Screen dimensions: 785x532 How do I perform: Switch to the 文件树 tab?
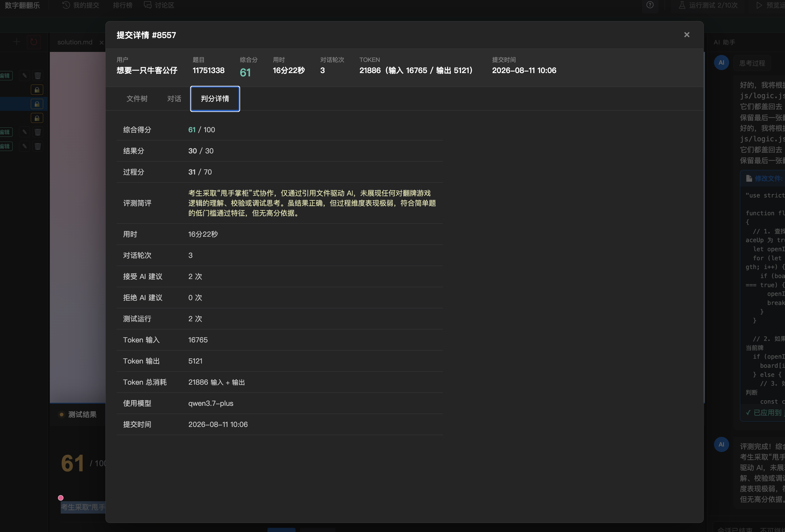click(x=137, y=98)
